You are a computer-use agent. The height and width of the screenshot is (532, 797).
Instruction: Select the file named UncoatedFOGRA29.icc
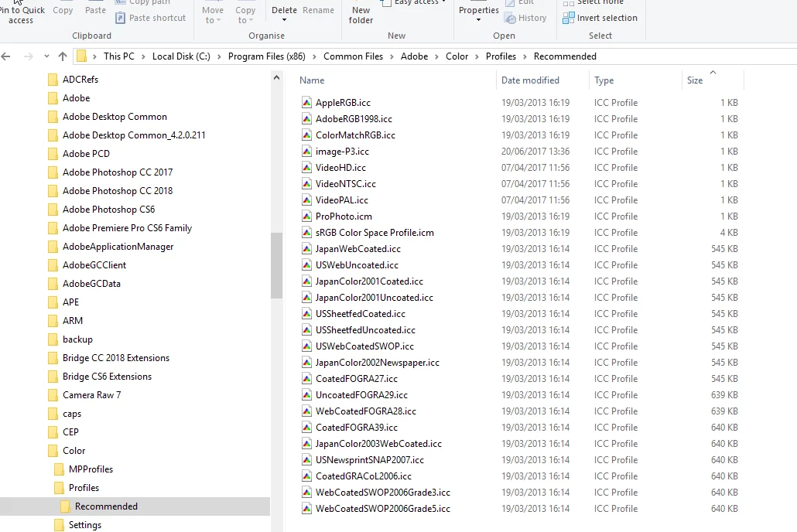pos(361,395)
